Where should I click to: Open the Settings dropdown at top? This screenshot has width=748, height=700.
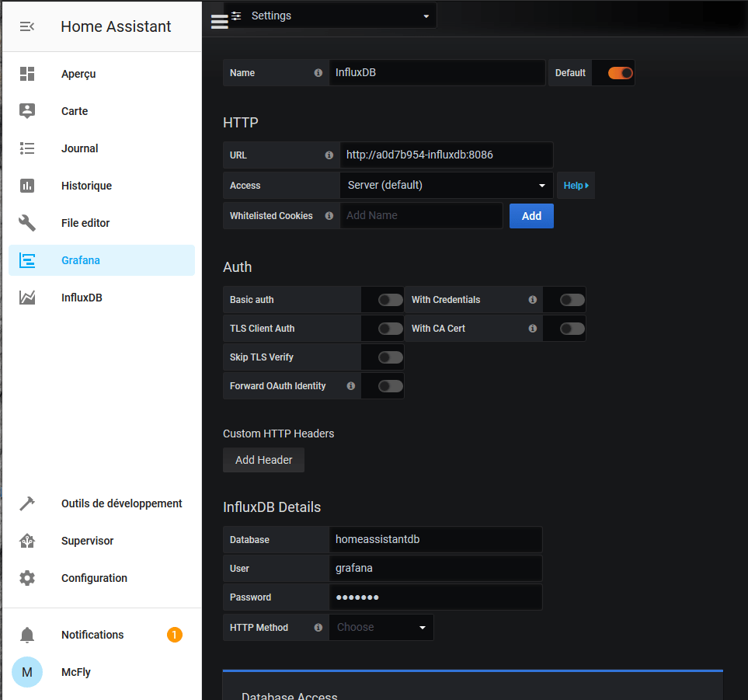click(x=330, y=16)
